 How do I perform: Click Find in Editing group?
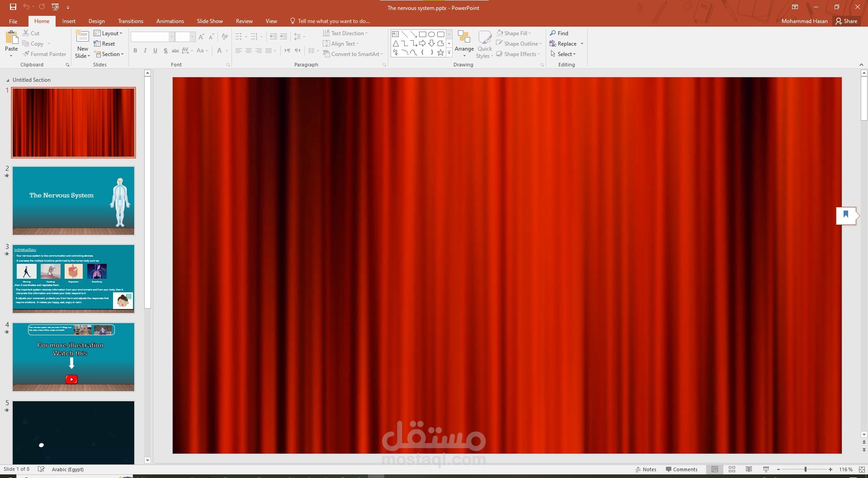[x=559, y=33]
